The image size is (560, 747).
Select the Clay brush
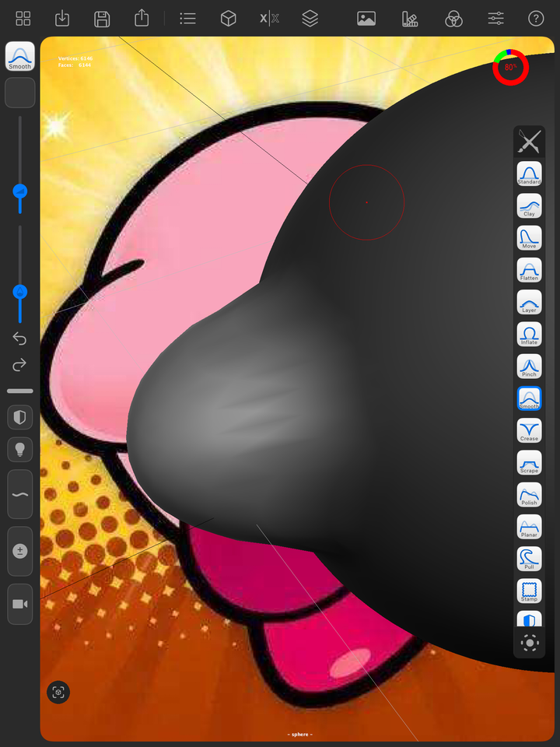pos(530,205)
